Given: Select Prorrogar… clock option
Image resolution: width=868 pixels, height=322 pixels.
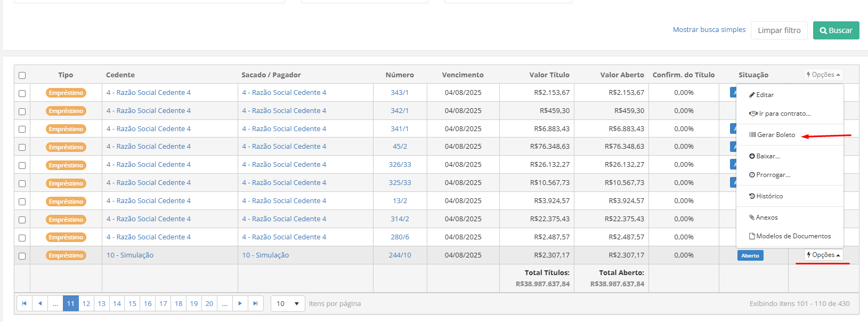Looking at the screenshot, I should (x=770, y=175).
